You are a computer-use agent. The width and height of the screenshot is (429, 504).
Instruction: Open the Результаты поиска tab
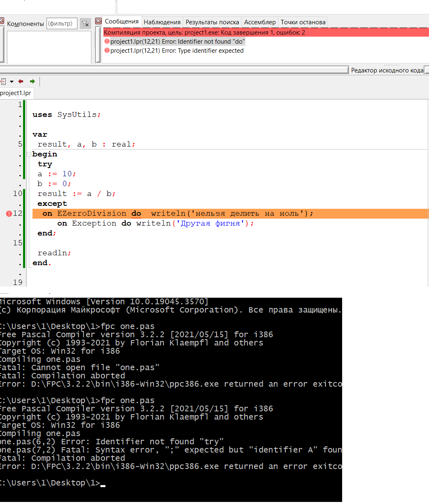(212, 22)
